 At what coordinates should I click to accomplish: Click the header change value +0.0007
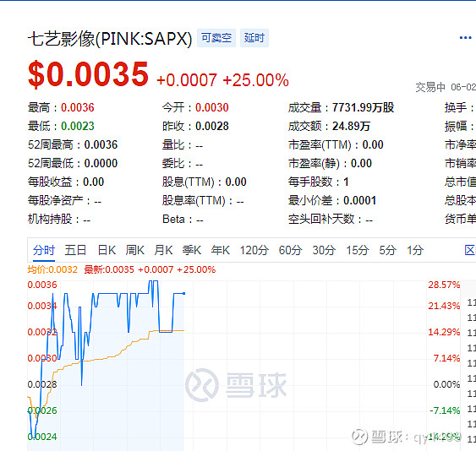tap(187, 80)
